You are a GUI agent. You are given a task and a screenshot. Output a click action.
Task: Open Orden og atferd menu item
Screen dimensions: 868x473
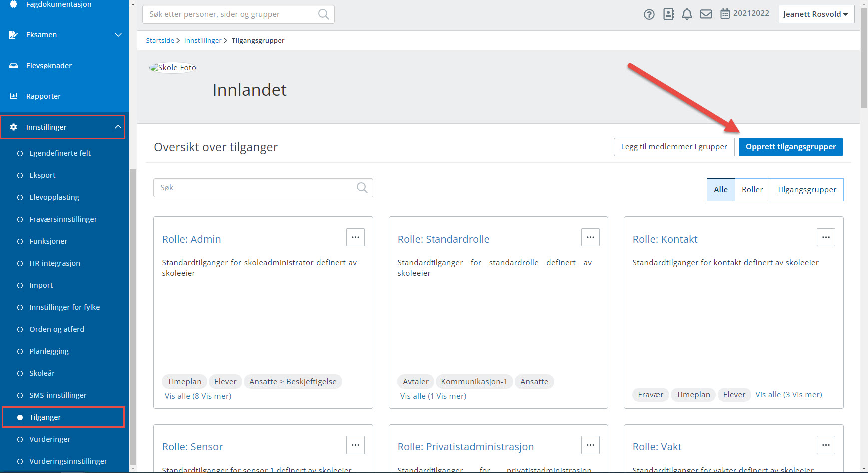pyautogui.click(x=57, y=329)
